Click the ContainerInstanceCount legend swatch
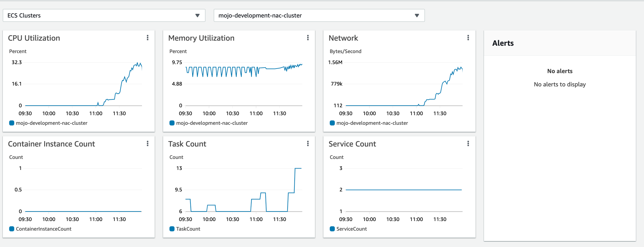Image resolution: width=644 pixels, height=247 pixels. (x=12, y=229)
